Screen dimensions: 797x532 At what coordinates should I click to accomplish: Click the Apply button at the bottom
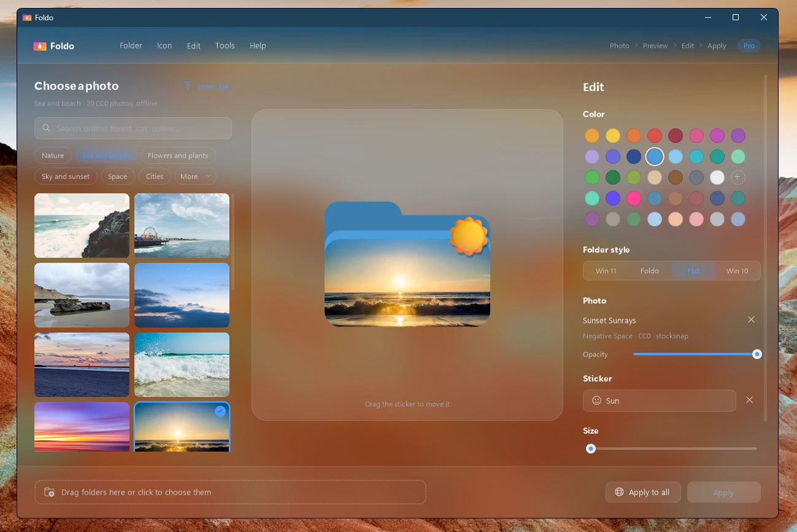tap(724, 492)
